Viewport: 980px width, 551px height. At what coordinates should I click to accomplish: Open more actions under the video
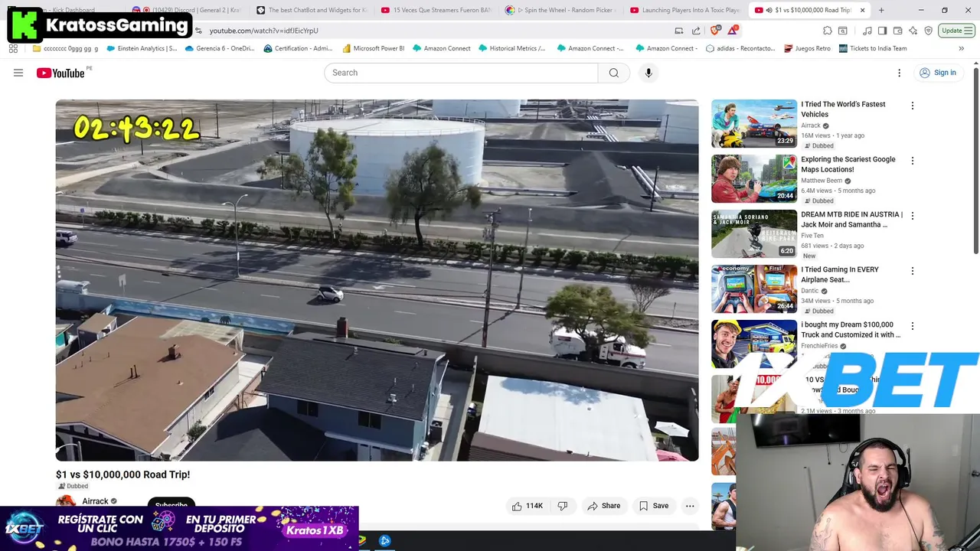pyautogui.click(x=690, y=506)
